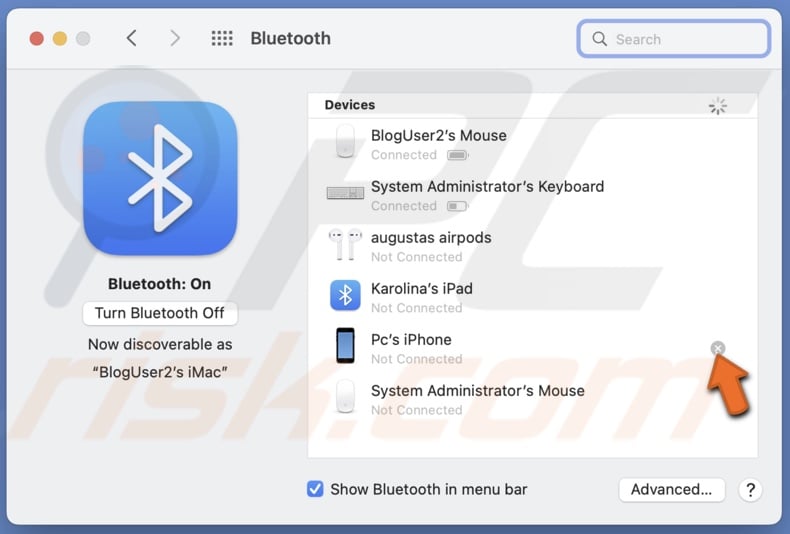
Task: Click augustas airpods device name
Action: (x=431, y=238)
